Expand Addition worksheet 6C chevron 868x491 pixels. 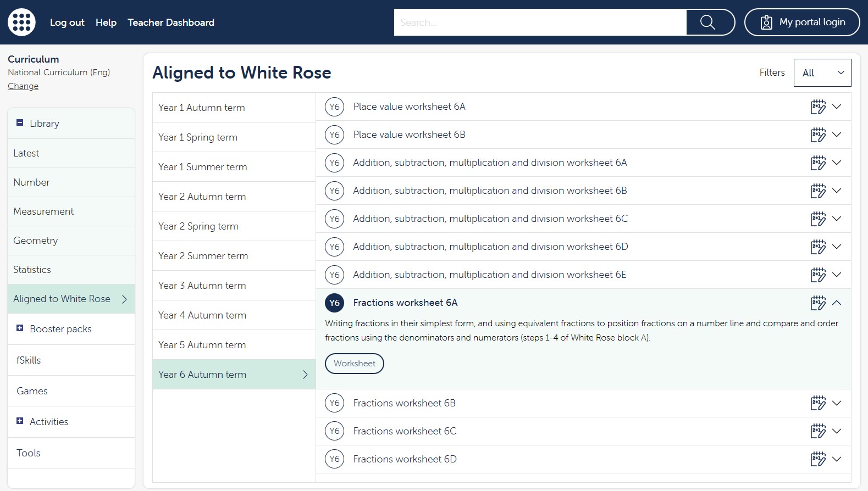[x=837, y=219]
